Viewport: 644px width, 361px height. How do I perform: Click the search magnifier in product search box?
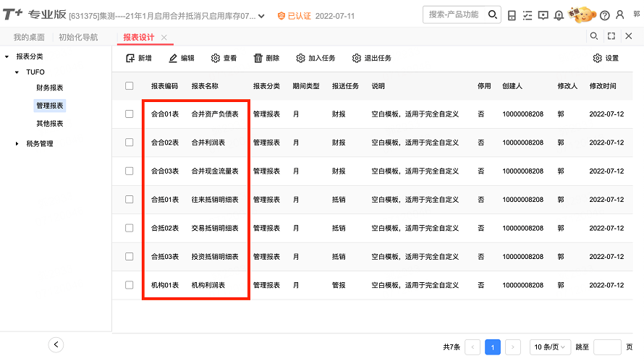click(493, 14)
